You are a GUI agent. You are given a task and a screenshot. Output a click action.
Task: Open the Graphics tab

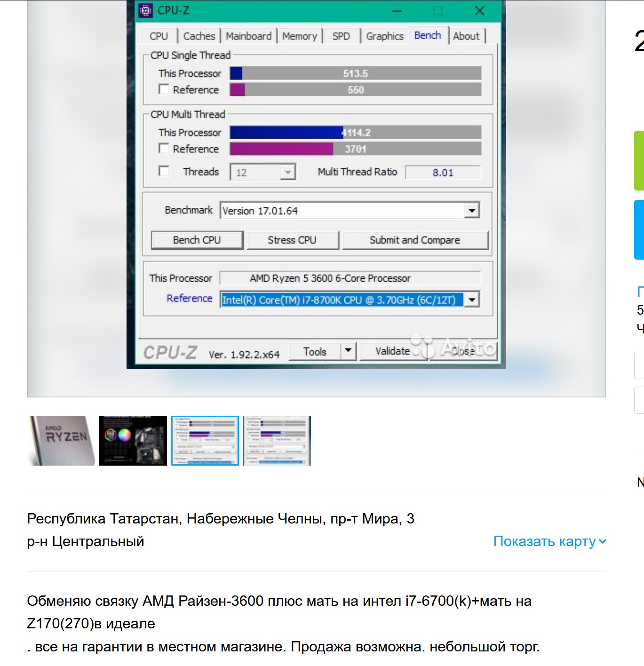pos(384,36)
